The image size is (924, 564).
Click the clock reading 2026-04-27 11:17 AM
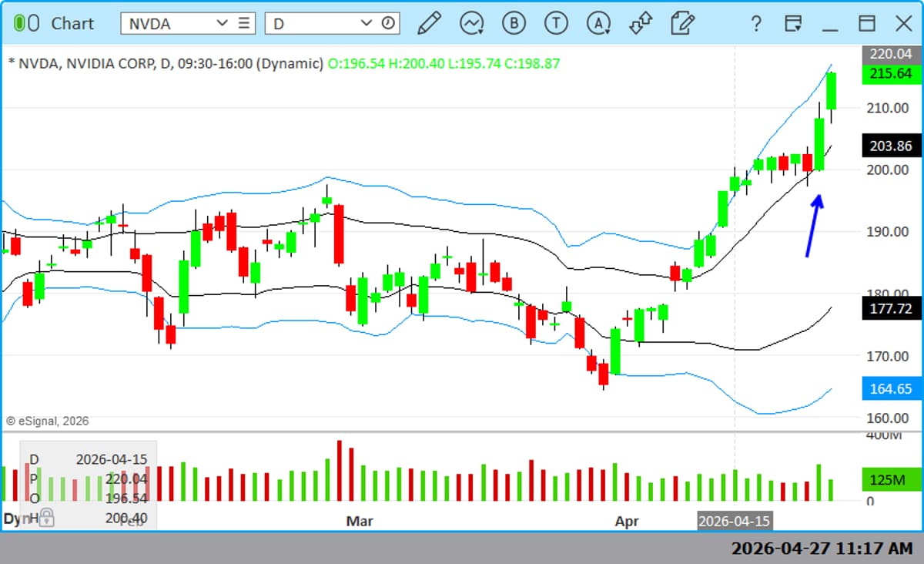coord(822,549)
